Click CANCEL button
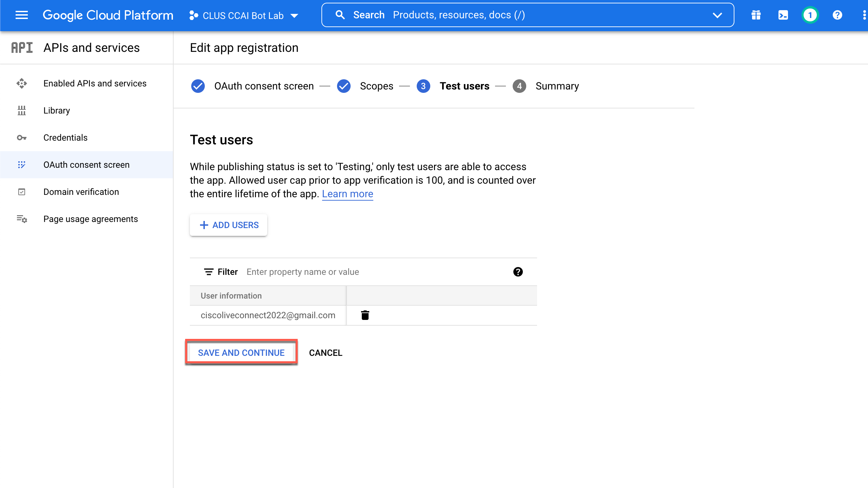Viewport: 868px width, 488px height. (326, 353)
